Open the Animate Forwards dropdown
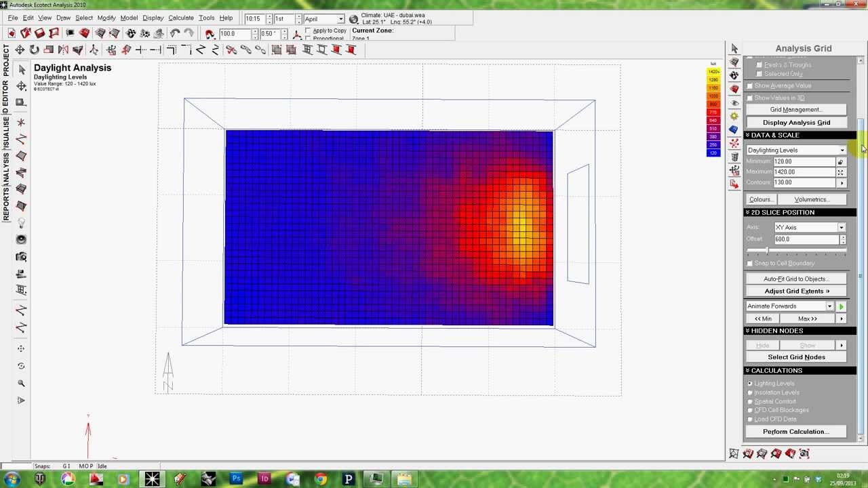The image size is (868, 488). click(829, 306)
